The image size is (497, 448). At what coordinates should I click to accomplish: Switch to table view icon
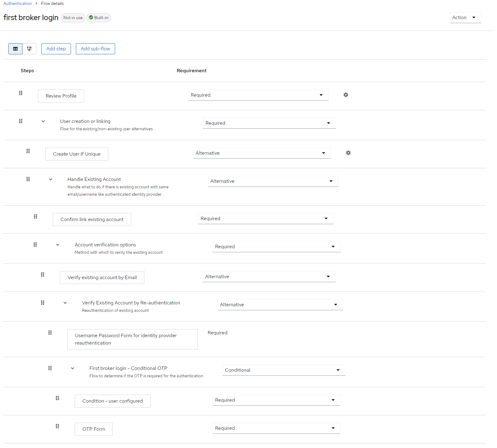click(15, 49)
